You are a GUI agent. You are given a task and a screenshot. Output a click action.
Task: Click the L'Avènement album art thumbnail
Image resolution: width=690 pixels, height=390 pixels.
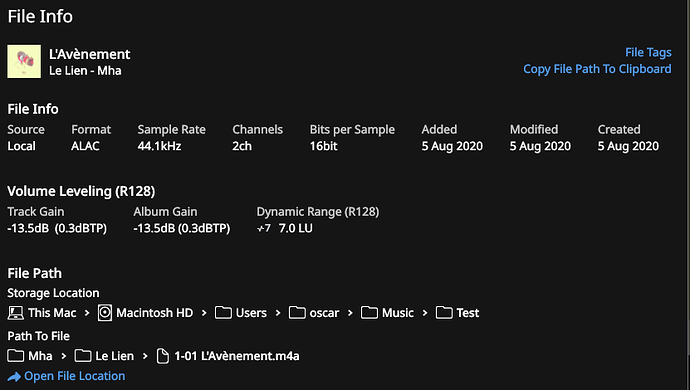[x=24, y=61]
